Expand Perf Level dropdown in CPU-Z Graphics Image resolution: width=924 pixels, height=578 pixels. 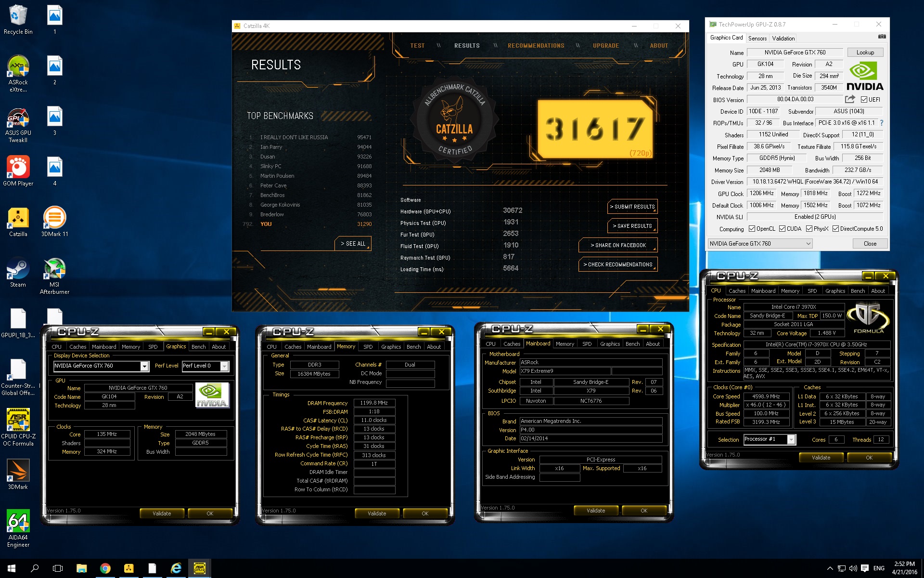pyautogui.click(x=224, y=366)
